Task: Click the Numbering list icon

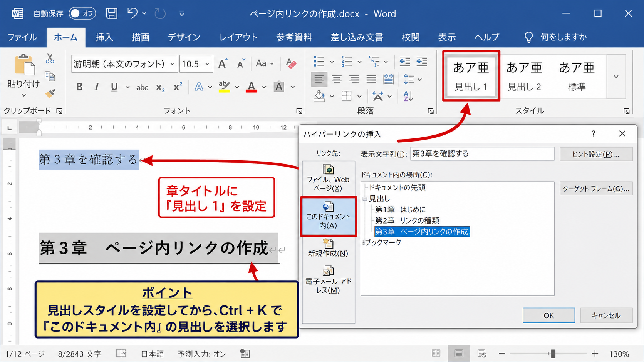Action: 347,61
